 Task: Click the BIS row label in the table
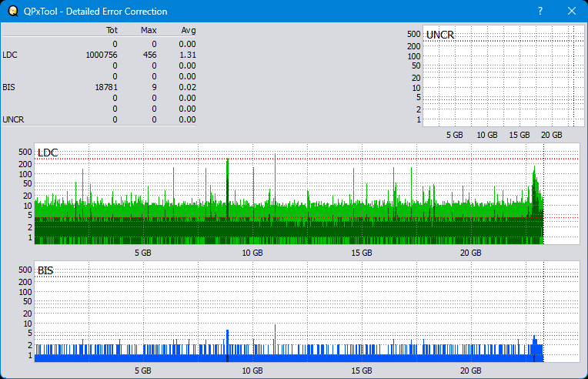coord(9,87)
